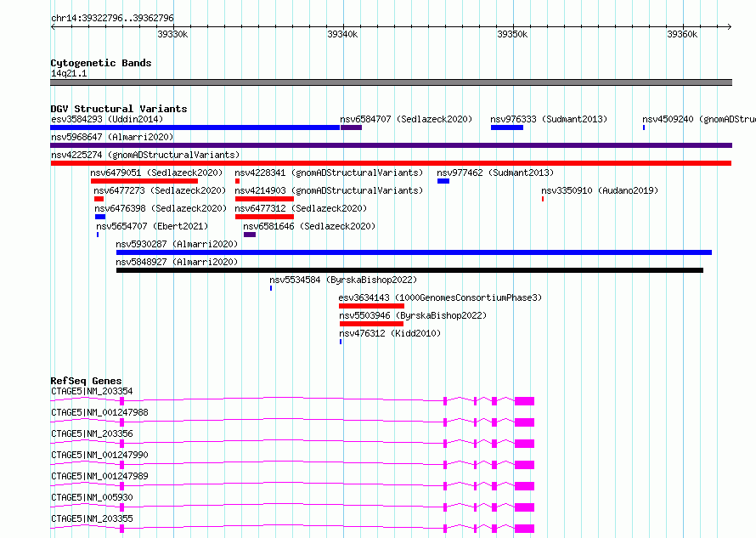756x538 pixels.
Task: Select the long purple nsv5968647 bar
Action: (391, 145)
